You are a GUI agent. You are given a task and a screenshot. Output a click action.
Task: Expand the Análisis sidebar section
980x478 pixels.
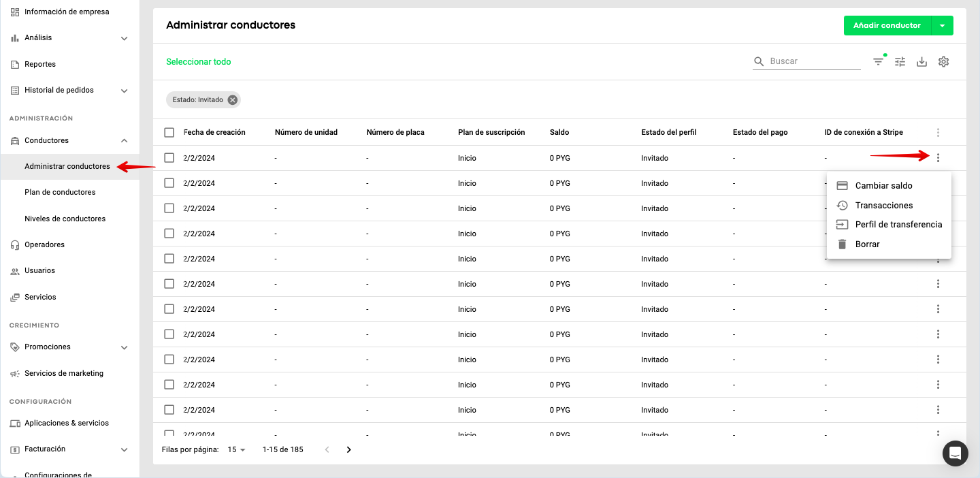[124, 38]
